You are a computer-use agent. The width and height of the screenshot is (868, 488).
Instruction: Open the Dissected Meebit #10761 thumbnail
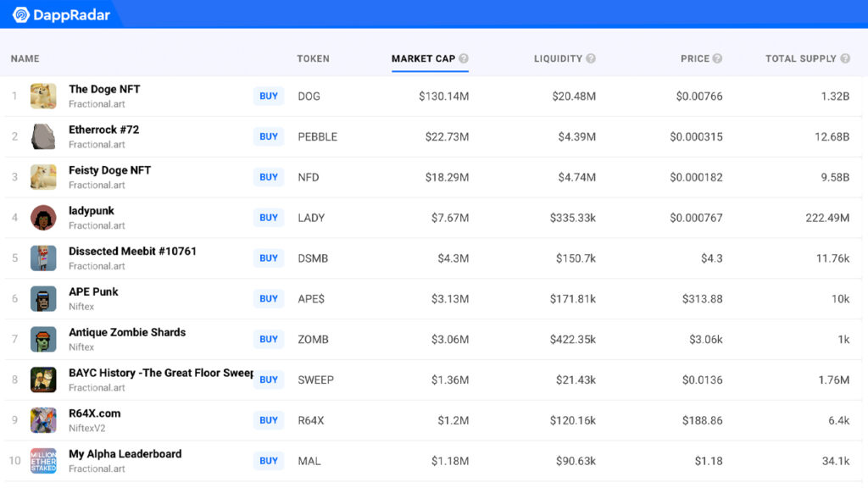tap(43, 258)
